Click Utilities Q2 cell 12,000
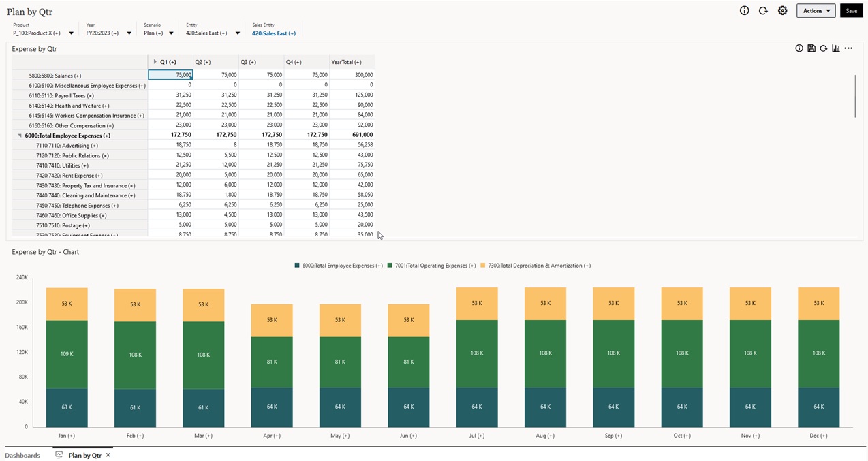Image resolution: width=868 pixels, height=461 pixels. [x=216, y=165]
